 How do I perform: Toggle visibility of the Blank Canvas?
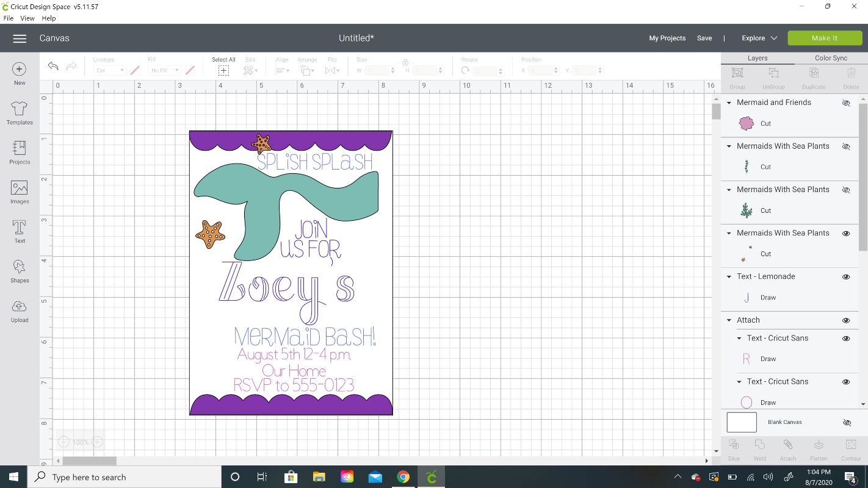pos(847,422)
